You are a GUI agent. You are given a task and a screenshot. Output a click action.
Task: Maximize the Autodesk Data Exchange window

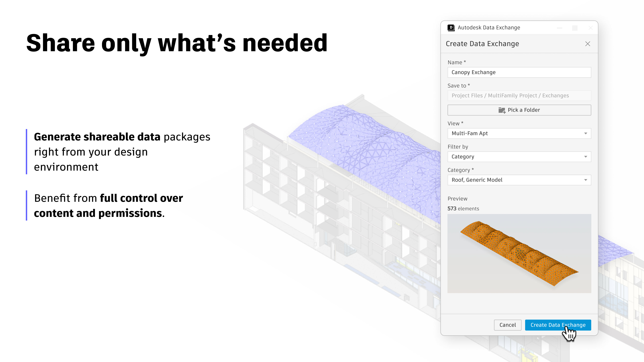pos(575,28)
